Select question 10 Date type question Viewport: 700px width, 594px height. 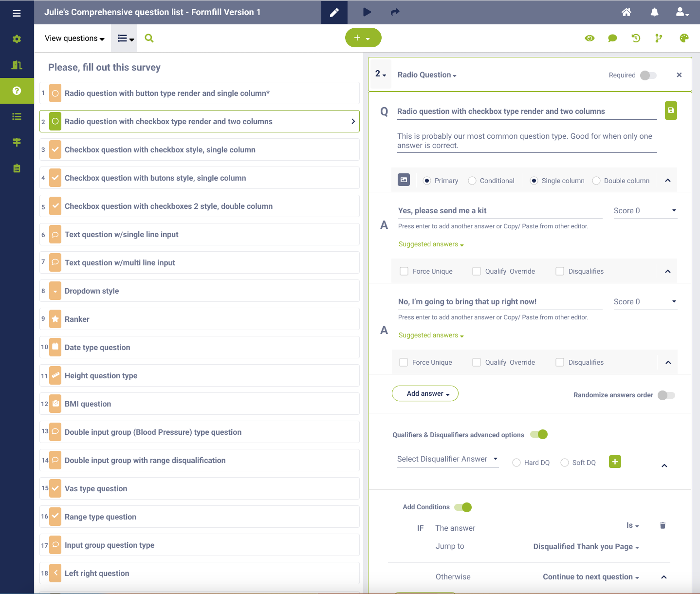click(200, 347)
